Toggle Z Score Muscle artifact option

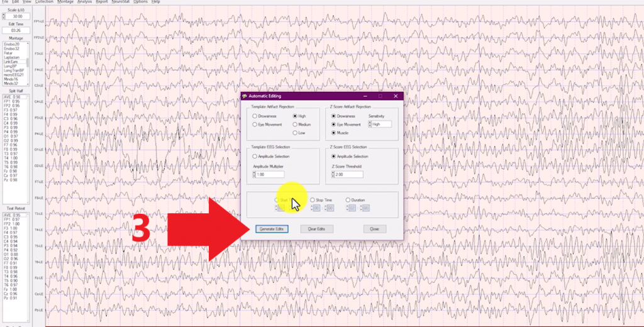[333, 133]
